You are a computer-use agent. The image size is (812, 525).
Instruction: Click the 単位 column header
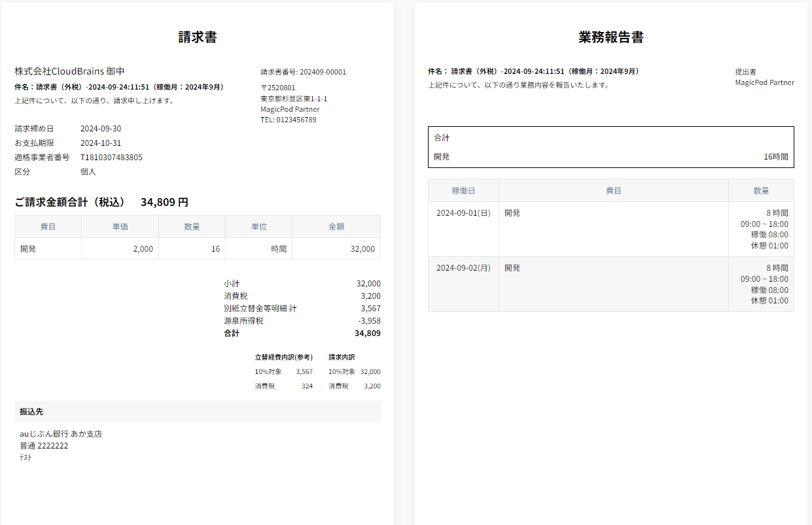258,226
